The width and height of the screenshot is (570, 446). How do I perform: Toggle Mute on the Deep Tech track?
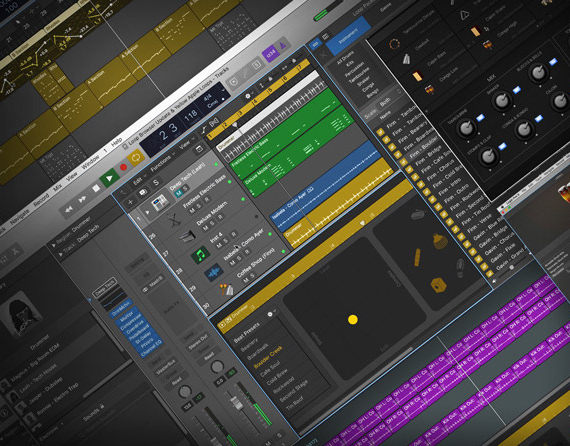point(178,194)
